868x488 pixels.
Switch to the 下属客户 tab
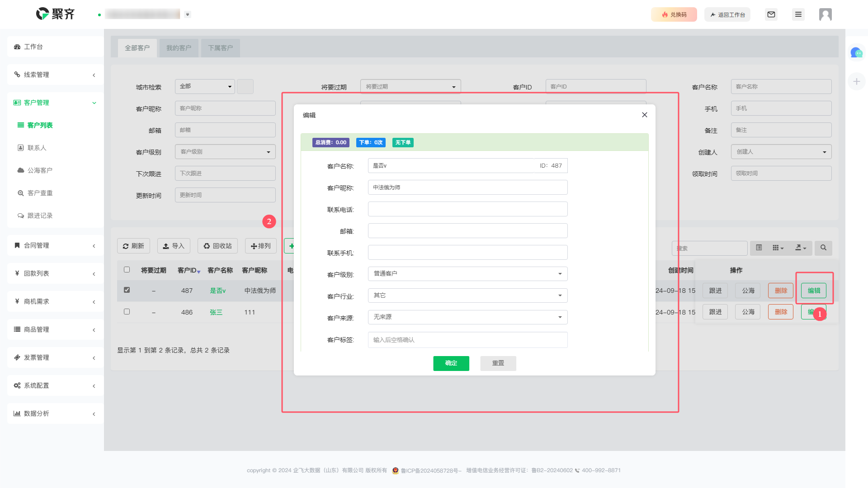220,48
